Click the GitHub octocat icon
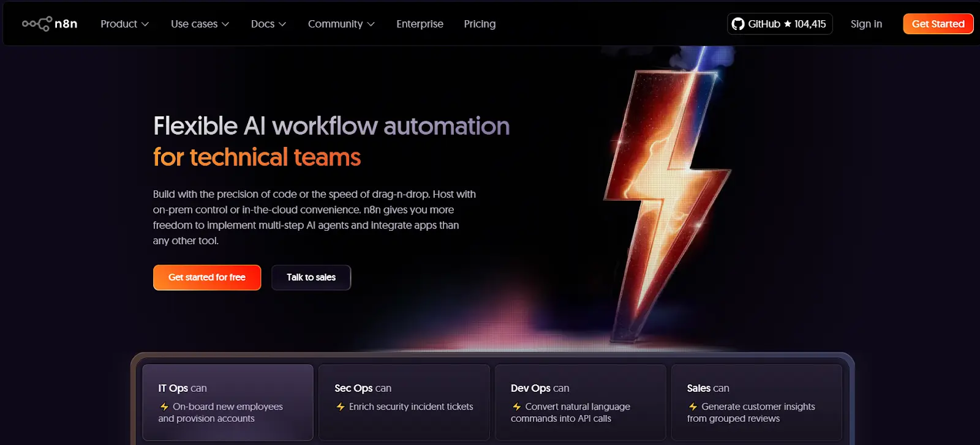This screenshot has width=980, height=445. tap(738, 24)
